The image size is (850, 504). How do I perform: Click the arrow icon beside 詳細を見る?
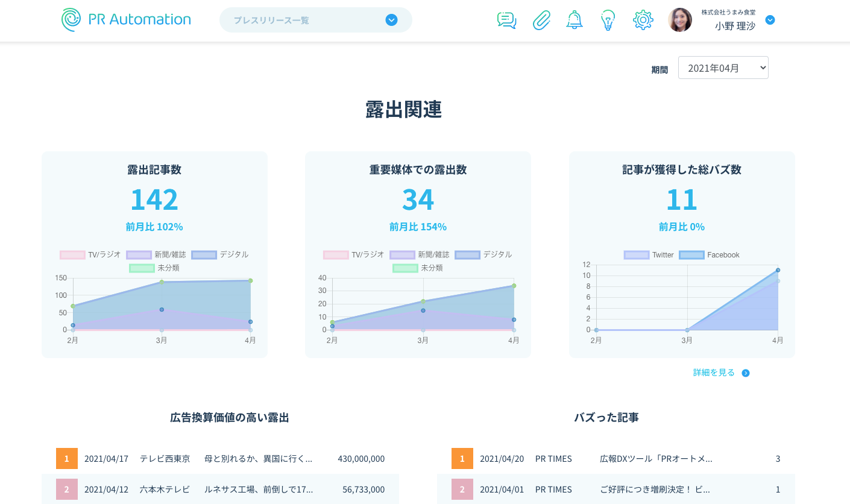click(746, 373)
